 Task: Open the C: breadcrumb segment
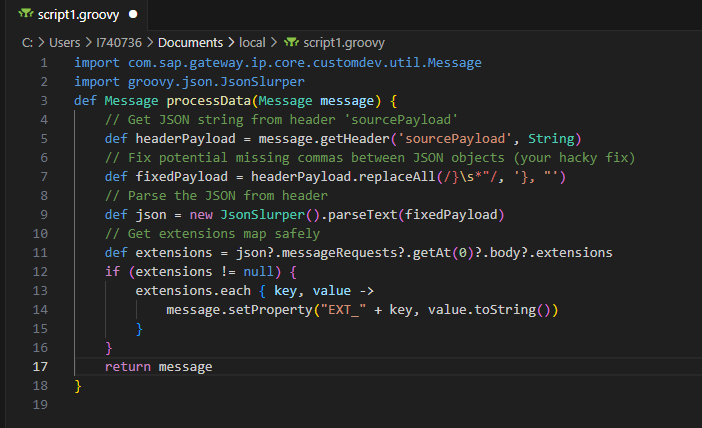coord(27,43)
